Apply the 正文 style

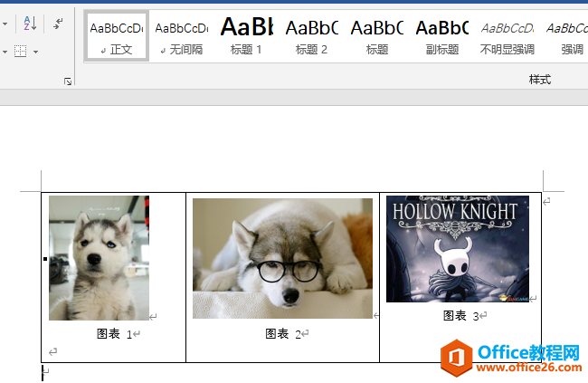pos(117,36)
